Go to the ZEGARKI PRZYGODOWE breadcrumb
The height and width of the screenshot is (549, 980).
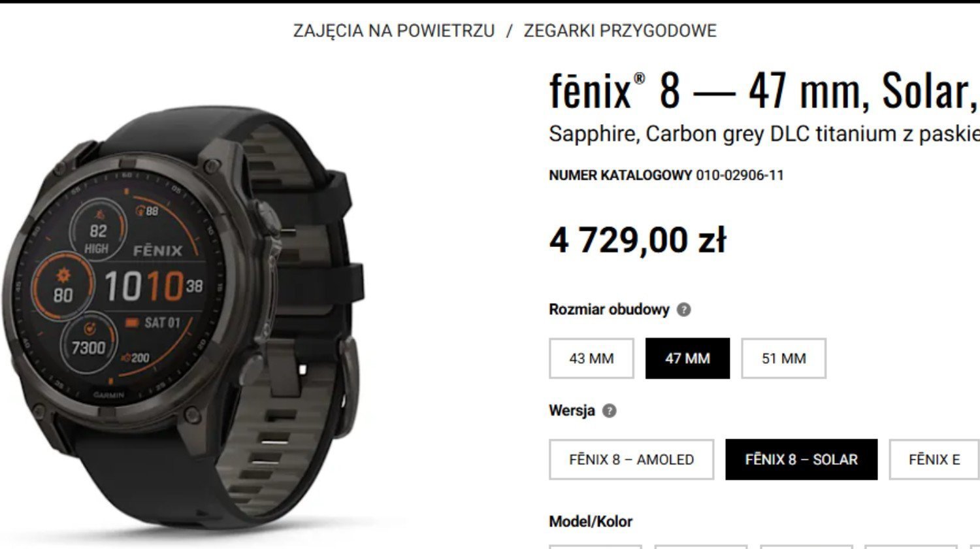point(620,31)
